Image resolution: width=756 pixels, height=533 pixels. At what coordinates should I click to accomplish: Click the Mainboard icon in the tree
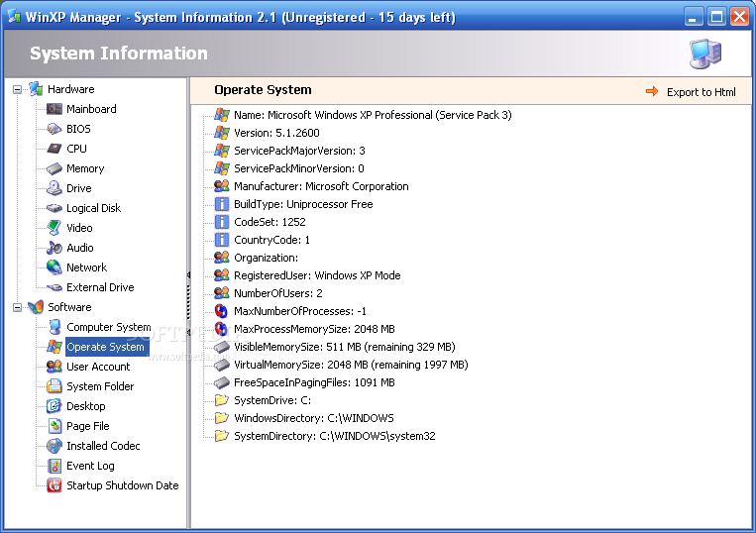point(54,109)
